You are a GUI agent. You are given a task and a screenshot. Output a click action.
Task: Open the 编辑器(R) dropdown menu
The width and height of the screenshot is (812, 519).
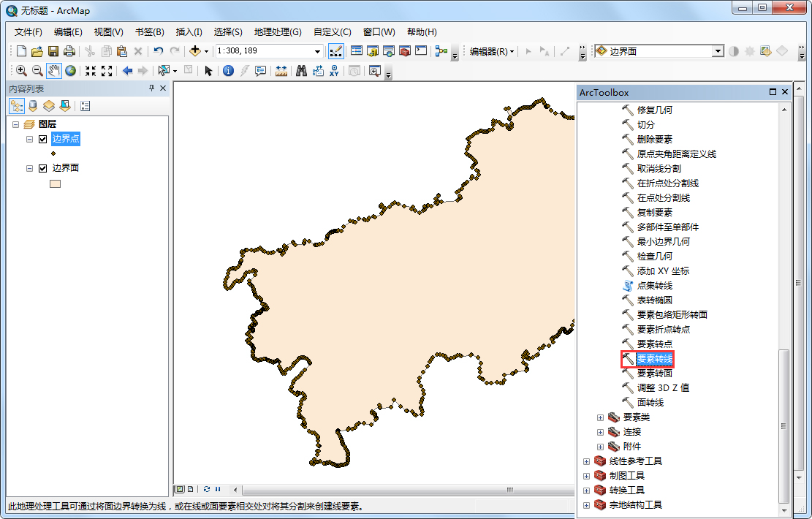tap(488, 51)
